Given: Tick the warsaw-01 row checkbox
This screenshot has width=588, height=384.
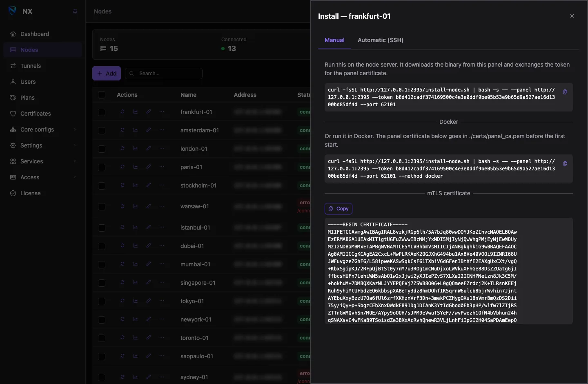Looking at the screenshot, I should pos(102,206).
